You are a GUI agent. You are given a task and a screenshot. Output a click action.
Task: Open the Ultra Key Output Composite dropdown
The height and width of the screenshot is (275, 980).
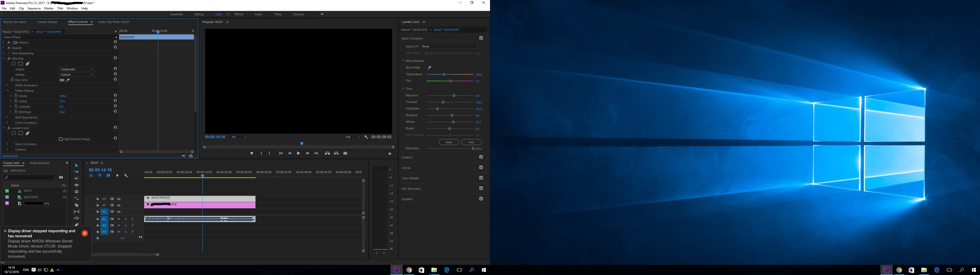[x=77, y=69]
